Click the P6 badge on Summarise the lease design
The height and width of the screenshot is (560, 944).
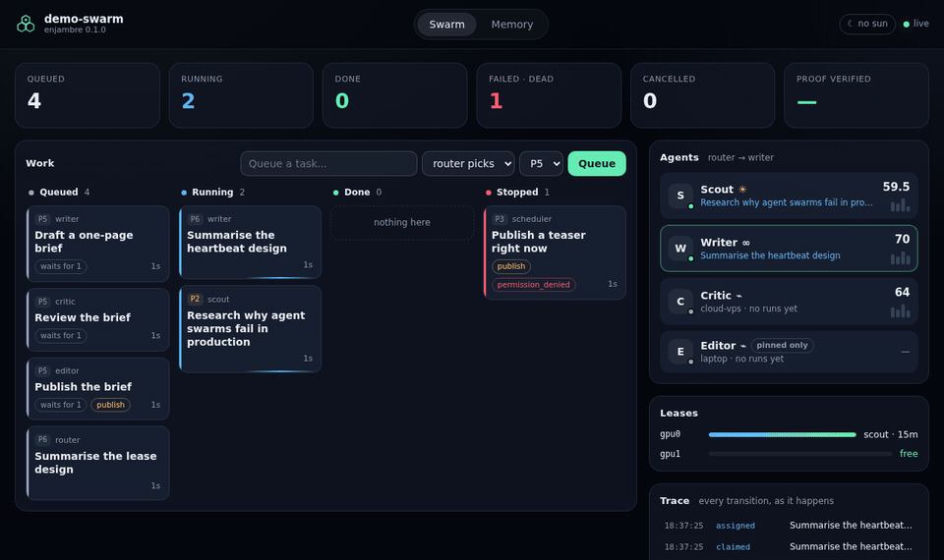pyautogui.click(x=42, y=440)
